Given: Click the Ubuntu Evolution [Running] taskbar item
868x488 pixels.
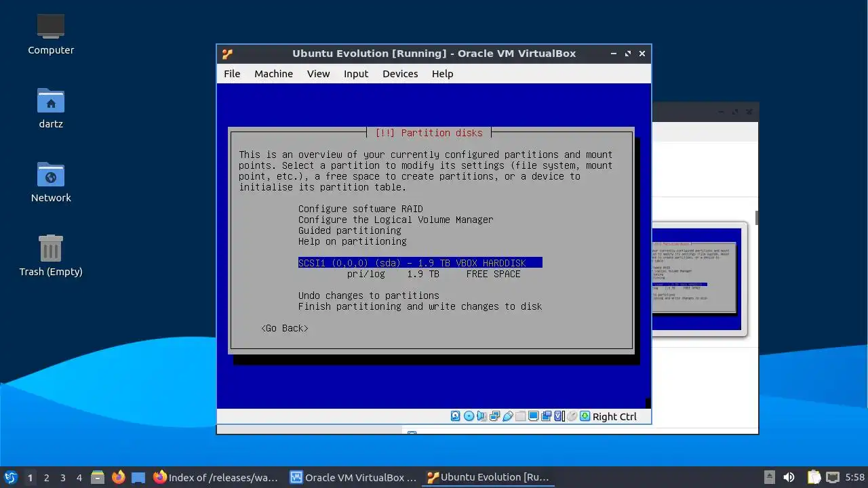Looking at the screenshot, I should (488, 477).
